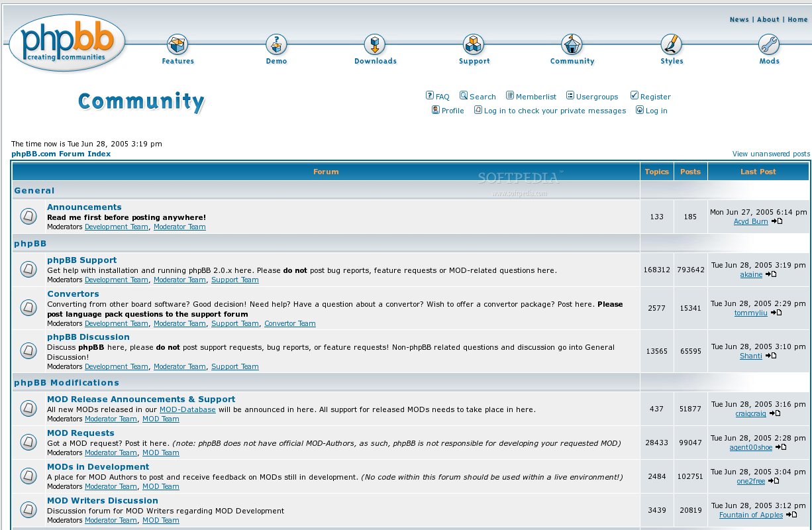This screenshot has height=530, width=812.
Task: Open the Announcements forum
Action: click(84, 207)
